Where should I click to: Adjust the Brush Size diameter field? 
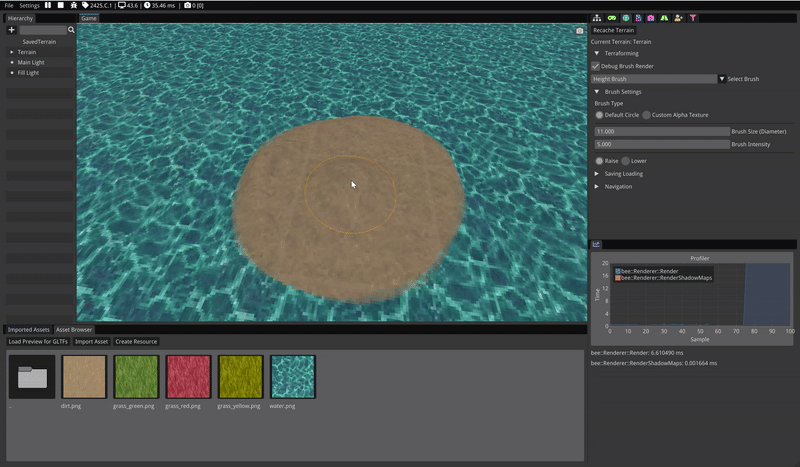[660, 131]
